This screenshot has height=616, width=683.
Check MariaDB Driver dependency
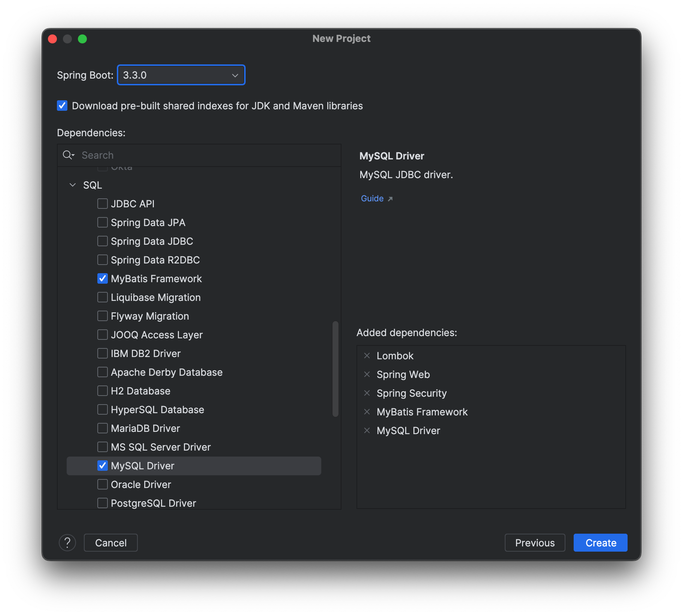point(103,428)
